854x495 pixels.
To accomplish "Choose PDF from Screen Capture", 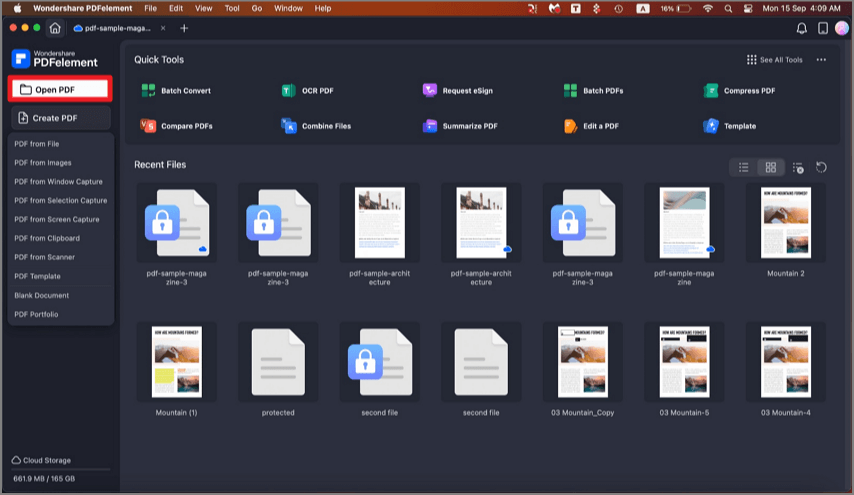I will 57,219.
